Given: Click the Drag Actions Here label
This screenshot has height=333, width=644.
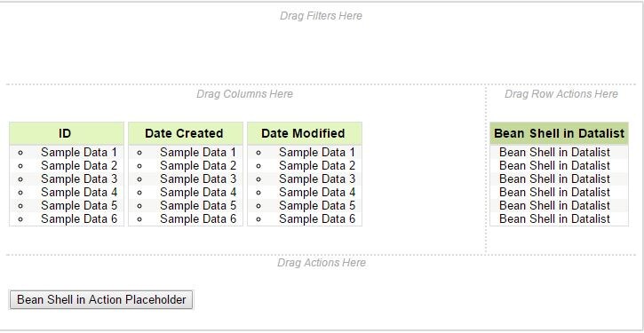Looking at the screenshot, I should pyautogui.click(x=322, y=263).
